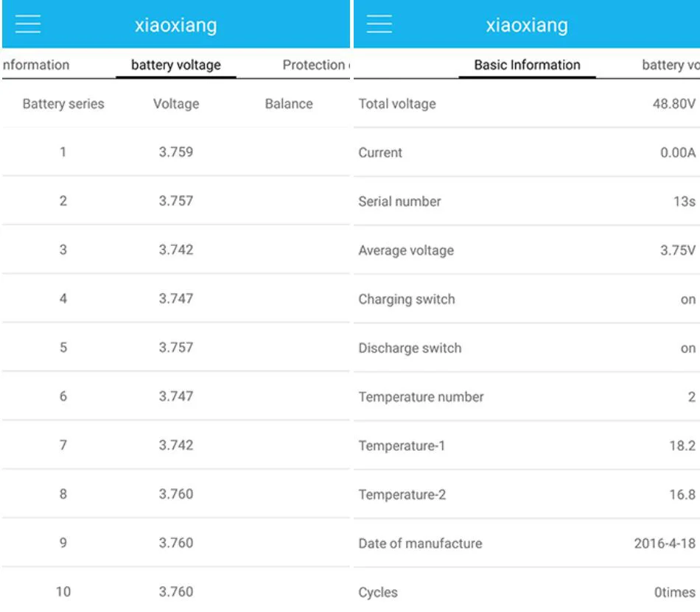Toggle the Discharge switch value
Viewport: 700px width, 612px height.
coord(688,348)
